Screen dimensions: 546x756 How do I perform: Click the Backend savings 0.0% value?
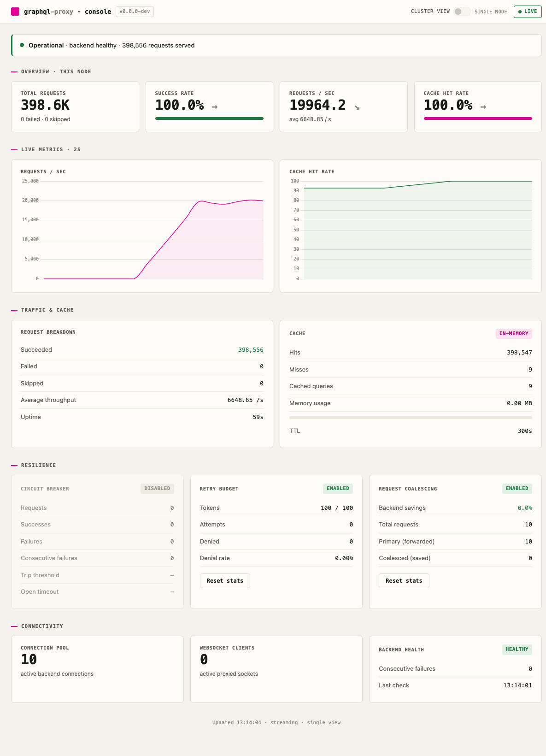tap(525, 508)
